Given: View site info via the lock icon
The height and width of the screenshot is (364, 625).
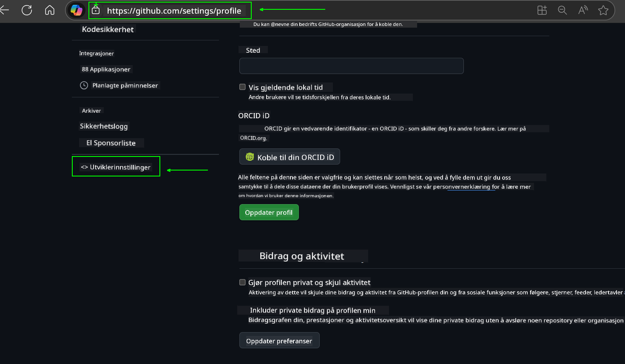Looking at the screenshot, I should tap(96, 10).
